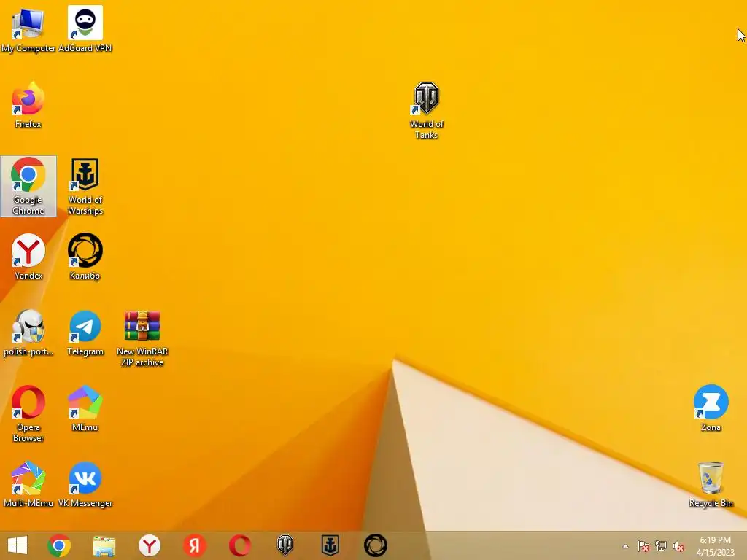Launch Opera from the taskbar
The height and width of the screenshot is (560, 747).
239,545
